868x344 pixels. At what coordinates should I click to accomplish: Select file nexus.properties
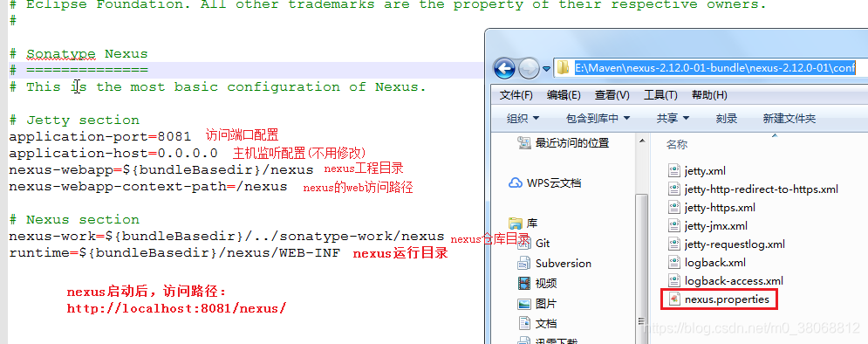coord(727,299)
